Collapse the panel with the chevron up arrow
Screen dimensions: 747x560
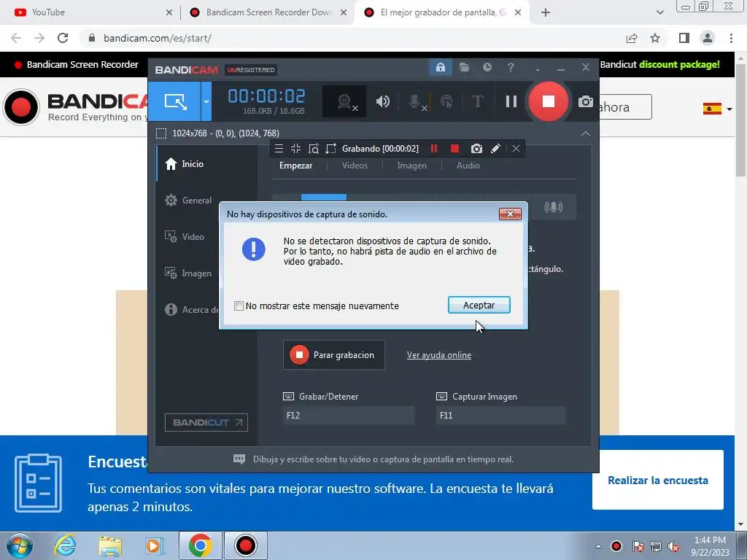coord(586,134)
